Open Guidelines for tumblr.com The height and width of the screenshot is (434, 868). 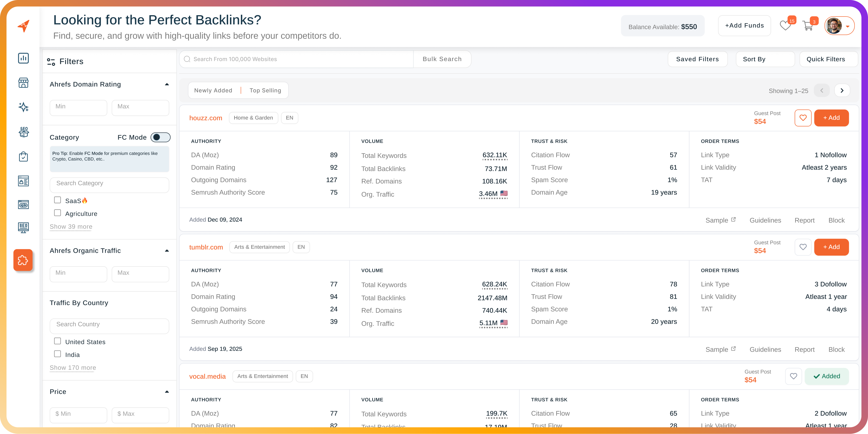(x=765, y=349)
